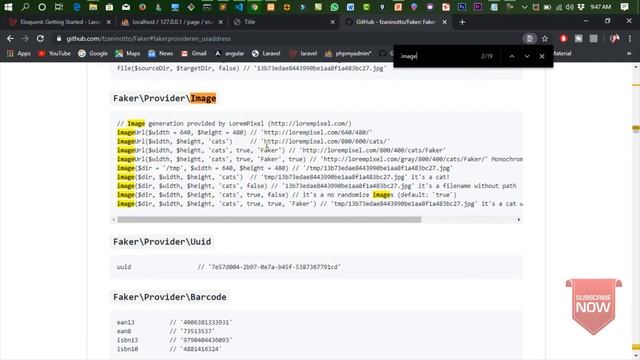Open the volume control in system tray
The height and width of the screenshot is (360, 640).
point(570,7)
